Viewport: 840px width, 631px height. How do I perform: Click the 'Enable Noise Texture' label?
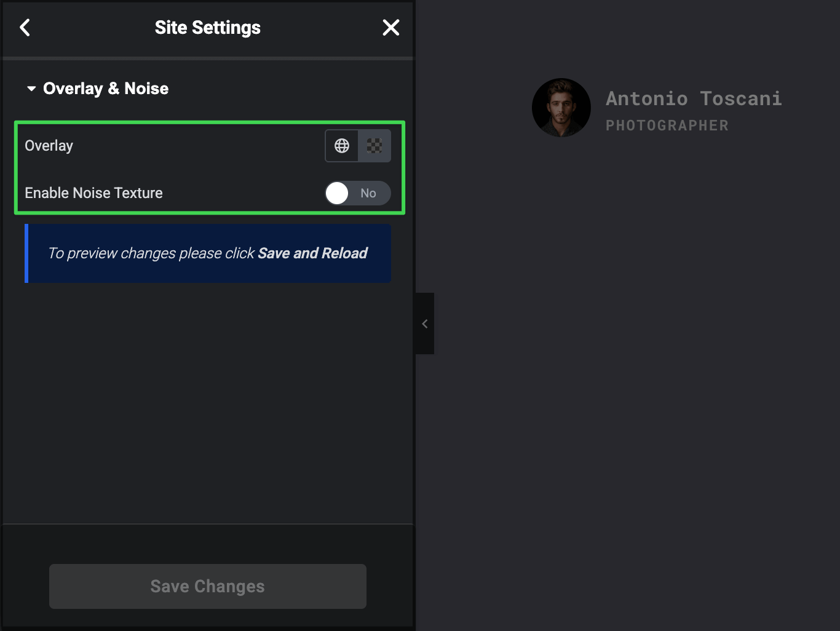point(93,193)
